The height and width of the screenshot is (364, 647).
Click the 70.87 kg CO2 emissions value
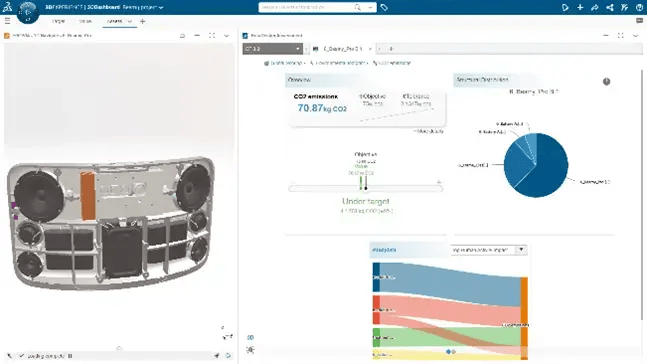coord(322,108)
